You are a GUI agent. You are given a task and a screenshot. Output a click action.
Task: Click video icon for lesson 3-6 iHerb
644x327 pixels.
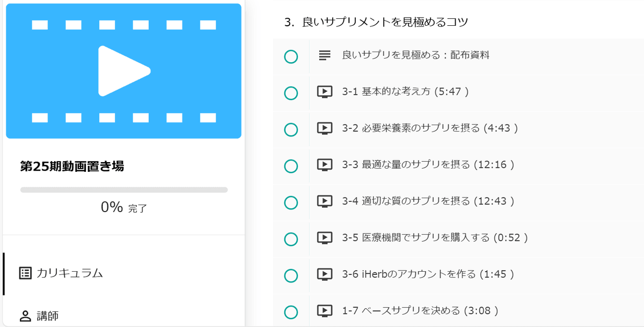tap(324, 274)
